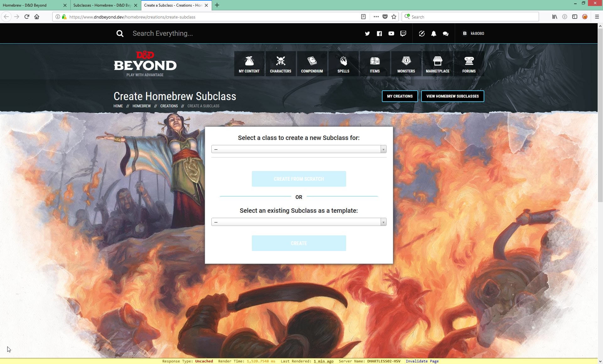Close the Create a Subclass tab
Viewport: 603px width, 364px height.
click(206, 5)
